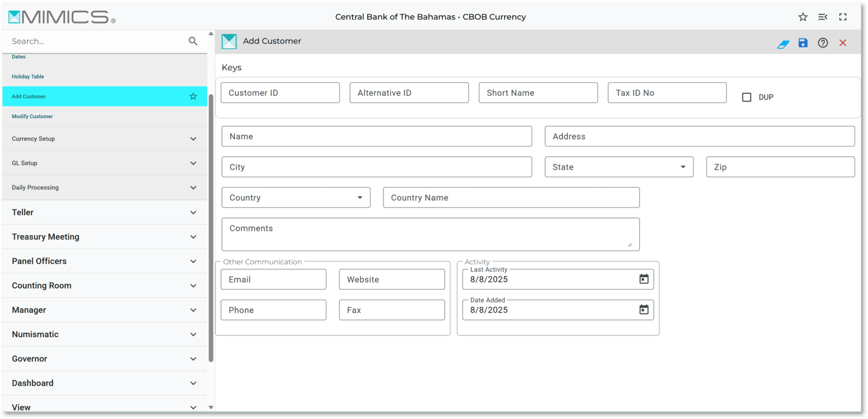Click the Add Customer form logo icon
This screenshot has height=419, width=868.
[229, 41]
